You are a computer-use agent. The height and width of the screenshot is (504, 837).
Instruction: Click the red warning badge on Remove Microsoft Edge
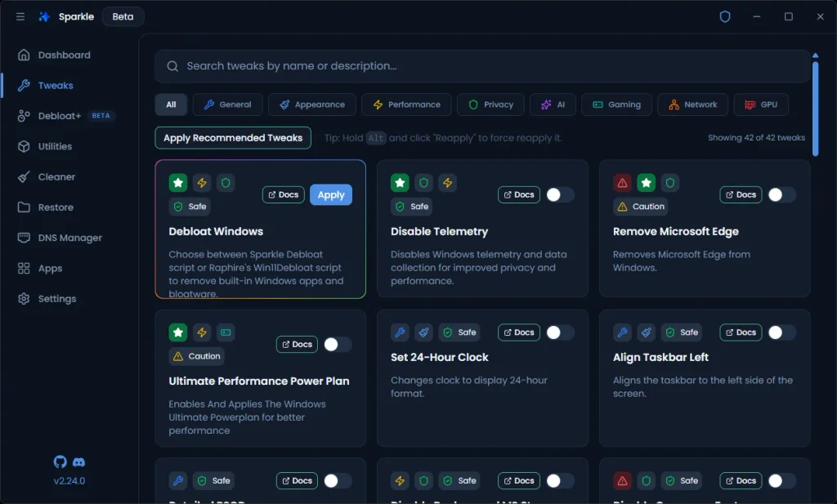pos(622,183)
